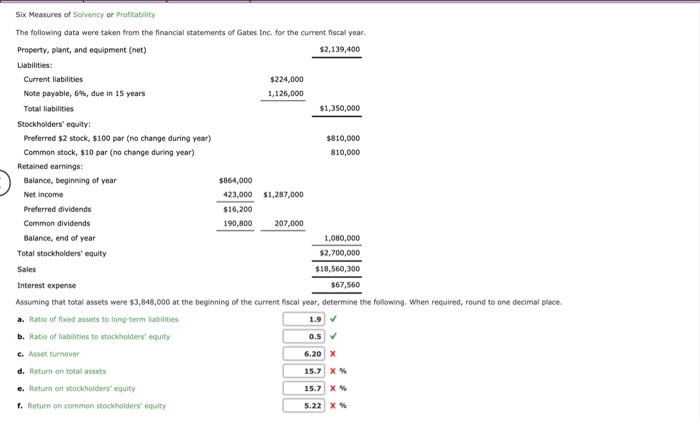700x421 pixels.
Task: Click the Stockholders' equity: heading
Action: tap(54, 125)
